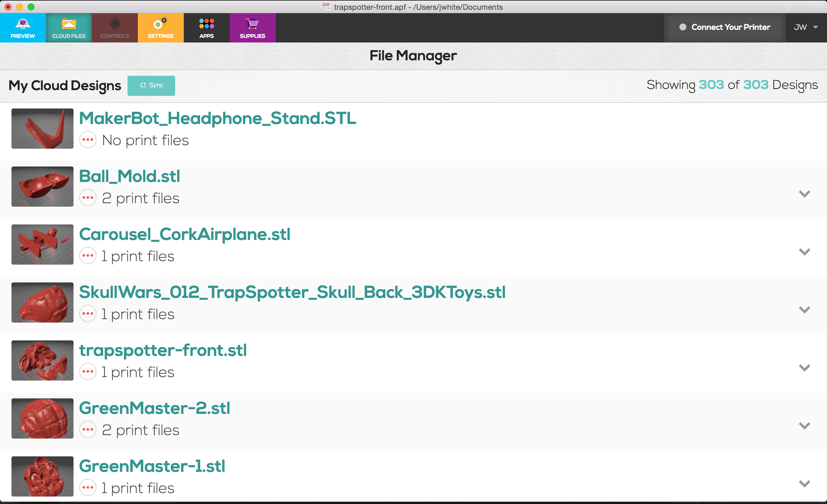Click the APF file icon in title bar
Viewport: 827px width, 504px height.
326,7
